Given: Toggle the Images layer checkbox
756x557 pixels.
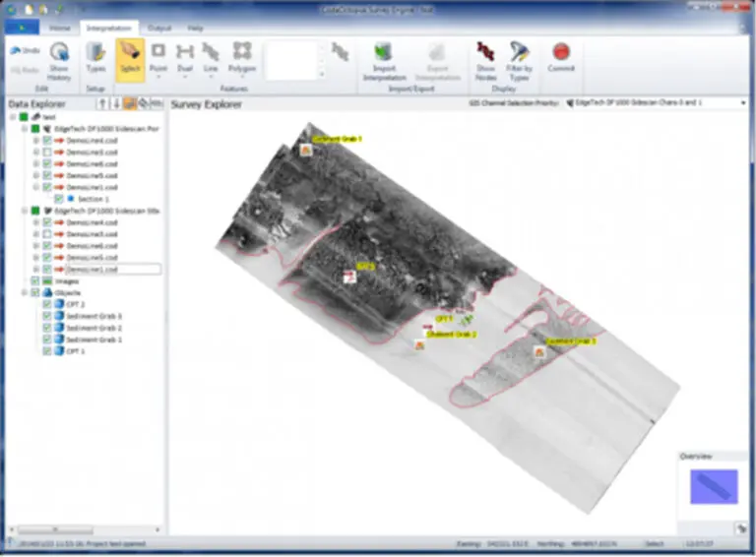Looking at the screenshot, I should click(x=36, y=281).
